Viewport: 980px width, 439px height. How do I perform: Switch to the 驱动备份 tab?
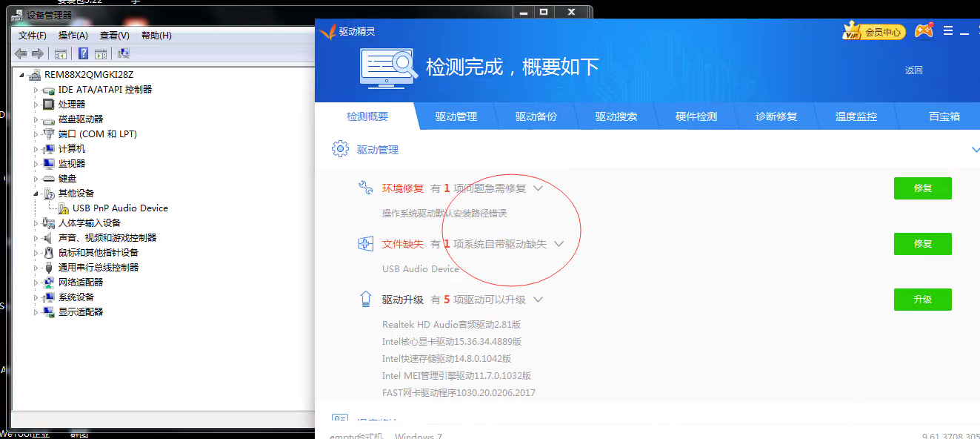pos(536,116)
